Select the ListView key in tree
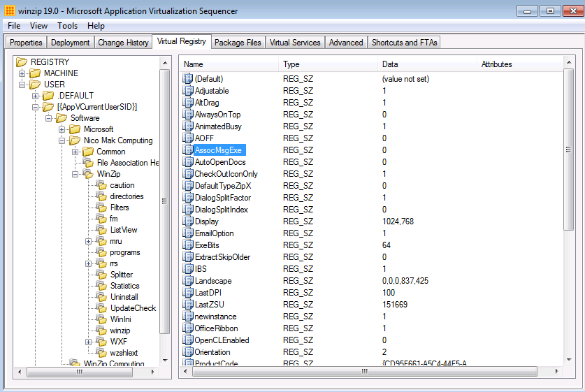Image resolution: width=585 pixels, height=392 pixels. pos(124,230)
